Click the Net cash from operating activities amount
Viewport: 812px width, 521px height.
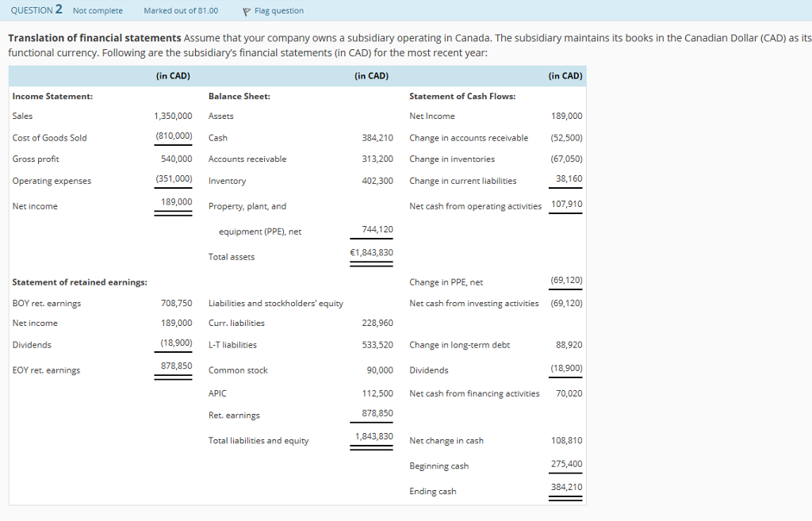coord(568,204)
